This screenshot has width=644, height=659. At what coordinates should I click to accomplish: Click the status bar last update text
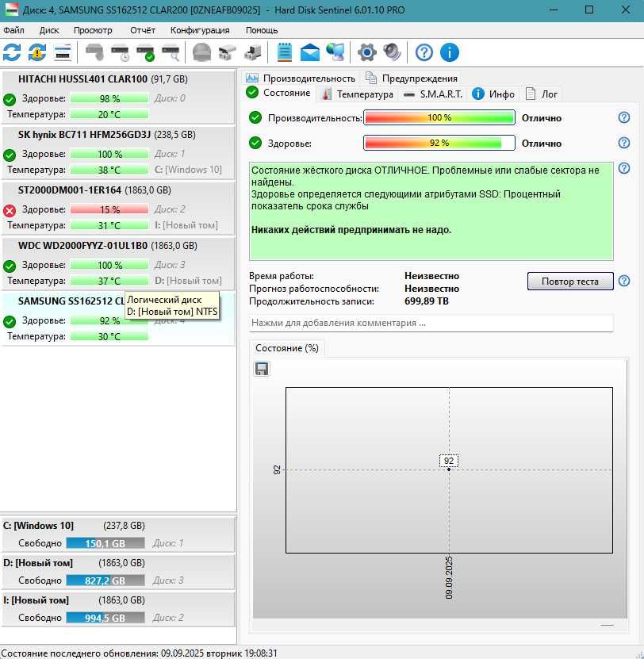click(139, 653)
